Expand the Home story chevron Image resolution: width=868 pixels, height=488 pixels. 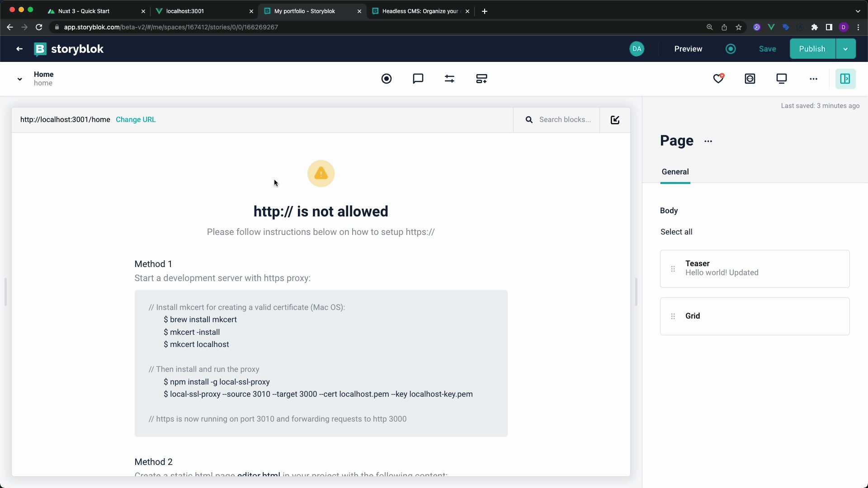pyautogui.click(x=19, y=79)
